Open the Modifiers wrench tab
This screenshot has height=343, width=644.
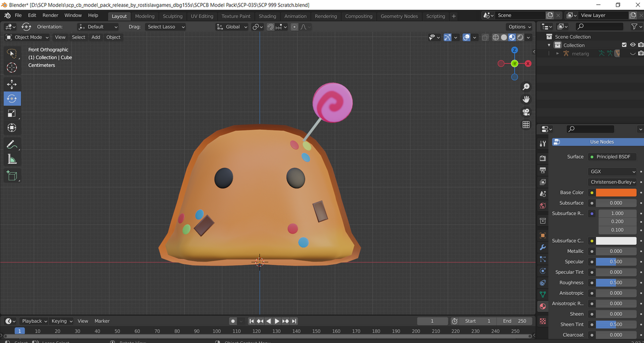[543, 247]
